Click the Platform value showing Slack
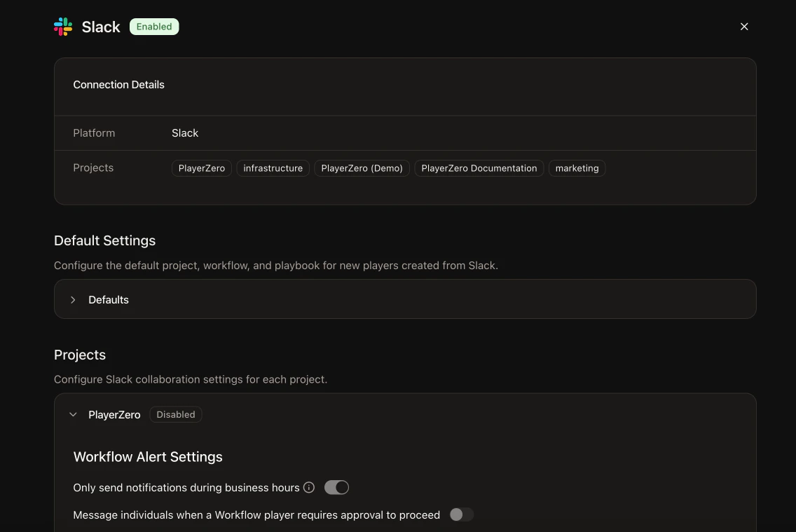The width and height of the screenshot is (796, 532). pyautogui.click(x=184, y=132)
